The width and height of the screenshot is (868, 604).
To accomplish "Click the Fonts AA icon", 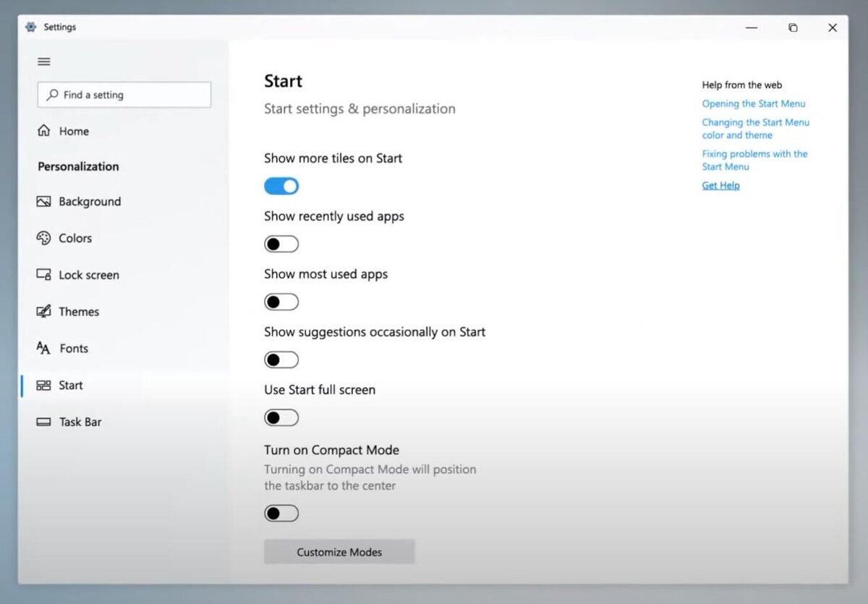I will [43, 349].
